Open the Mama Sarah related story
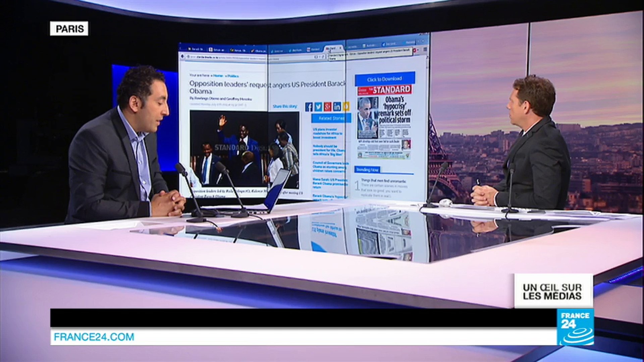Viewport: 644px width, 362px height. point(330,183)
